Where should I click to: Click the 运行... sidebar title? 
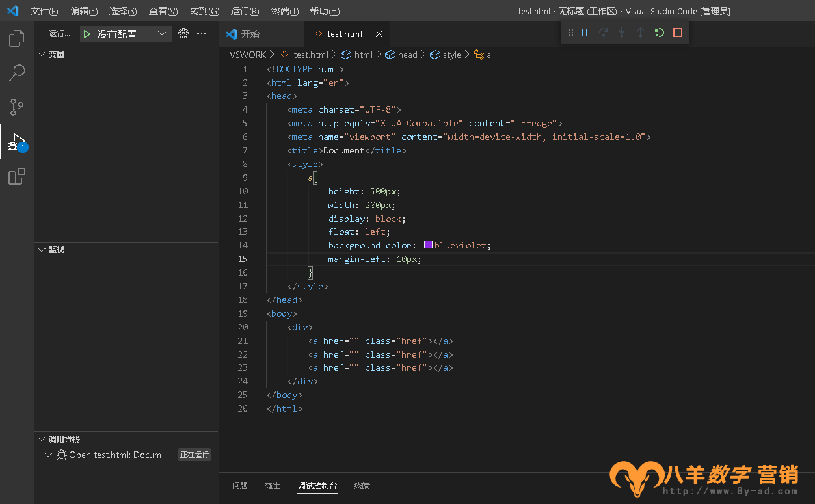point(59,34)
